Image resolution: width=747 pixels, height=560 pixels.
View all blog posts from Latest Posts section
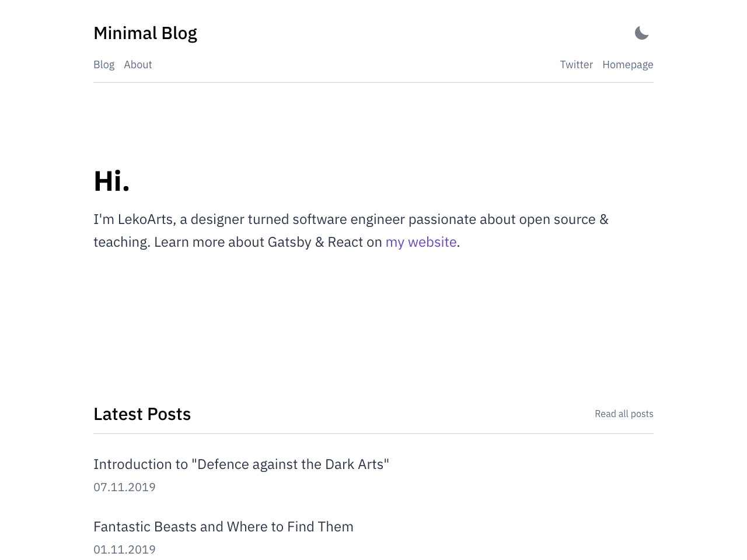(x=624, y=412)
